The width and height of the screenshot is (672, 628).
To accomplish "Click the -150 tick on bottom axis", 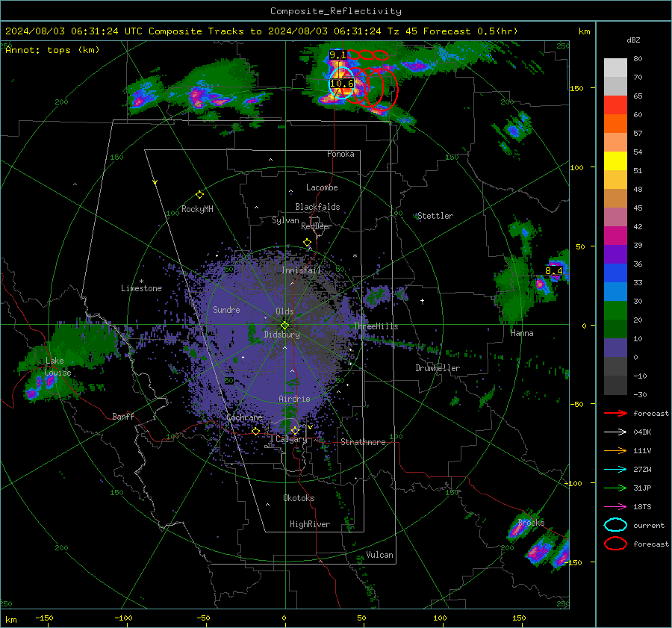I will (x=44, y=618).
